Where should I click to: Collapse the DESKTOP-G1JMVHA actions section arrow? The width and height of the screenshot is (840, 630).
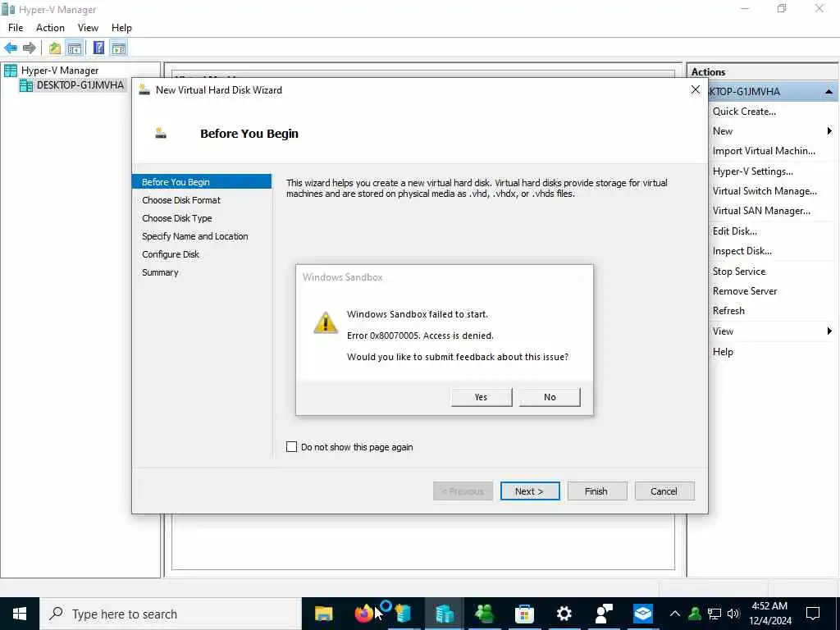click(x=829, y=92)
